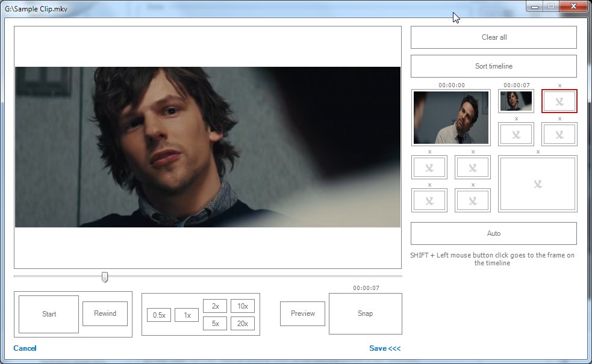Set playback speed to 0.5x
This screenshot has height=364, width=592.
[159, 315]
